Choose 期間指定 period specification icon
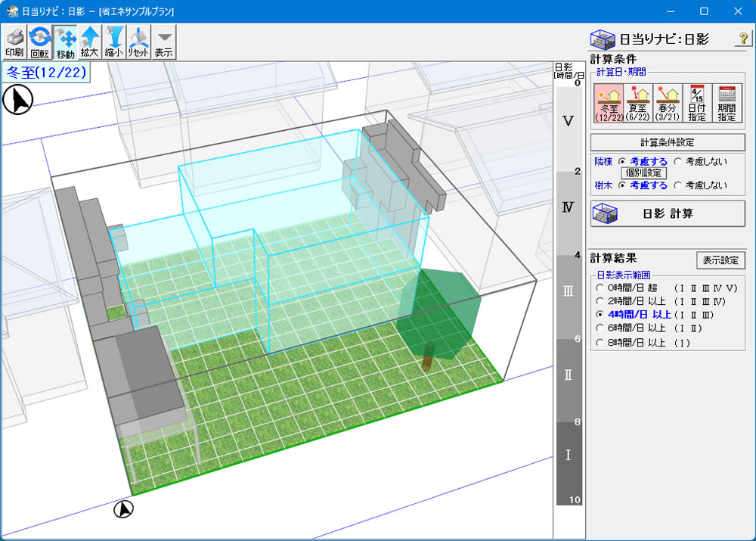This screenshot has width=756, height=541. point(727,104)
